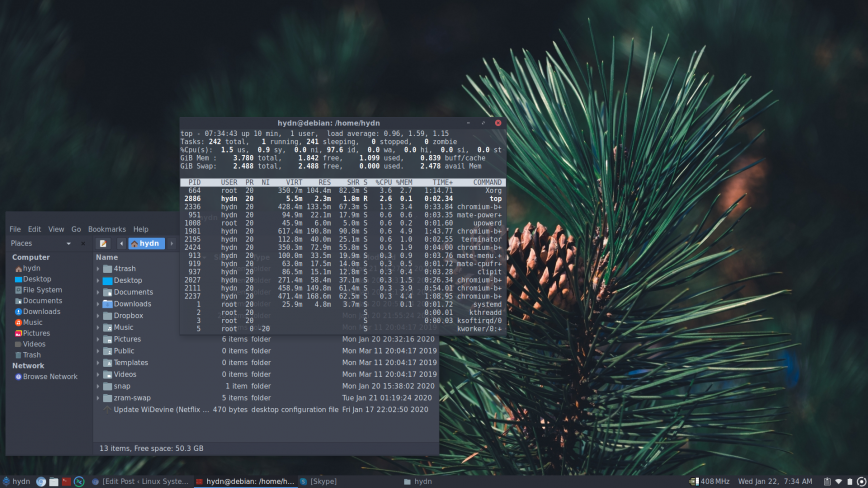
Task: Select the Dropbox folder icon
Action: (108, 316)
